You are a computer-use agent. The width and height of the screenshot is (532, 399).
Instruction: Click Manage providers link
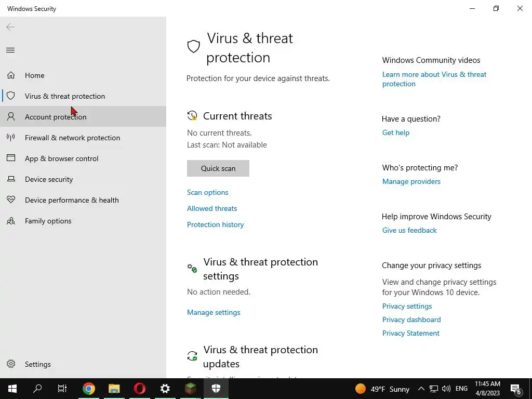411,181
